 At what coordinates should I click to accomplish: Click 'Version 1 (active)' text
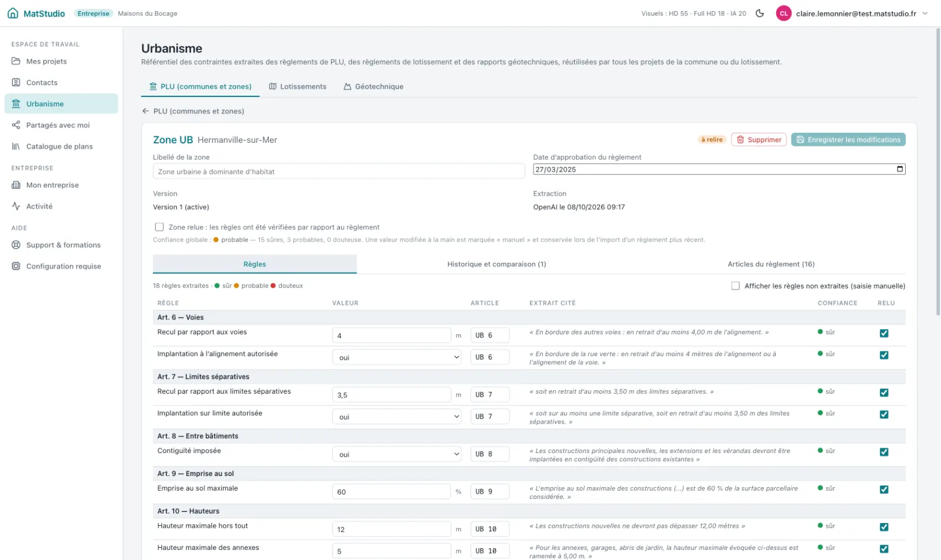click(181, 207)
